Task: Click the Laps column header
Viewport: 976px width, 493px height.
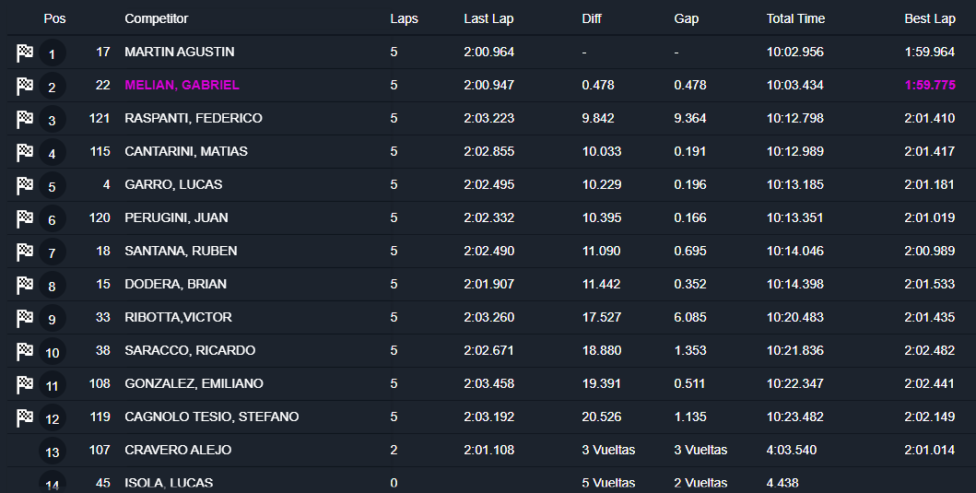Action: tap(404, 19)
